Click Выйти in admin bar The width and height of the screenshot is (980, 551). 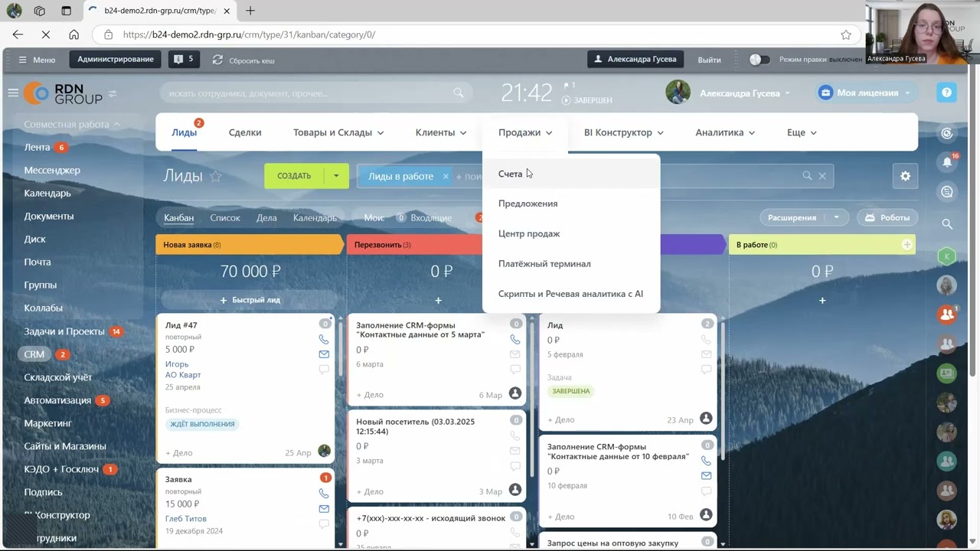click(x=709, y=60)
